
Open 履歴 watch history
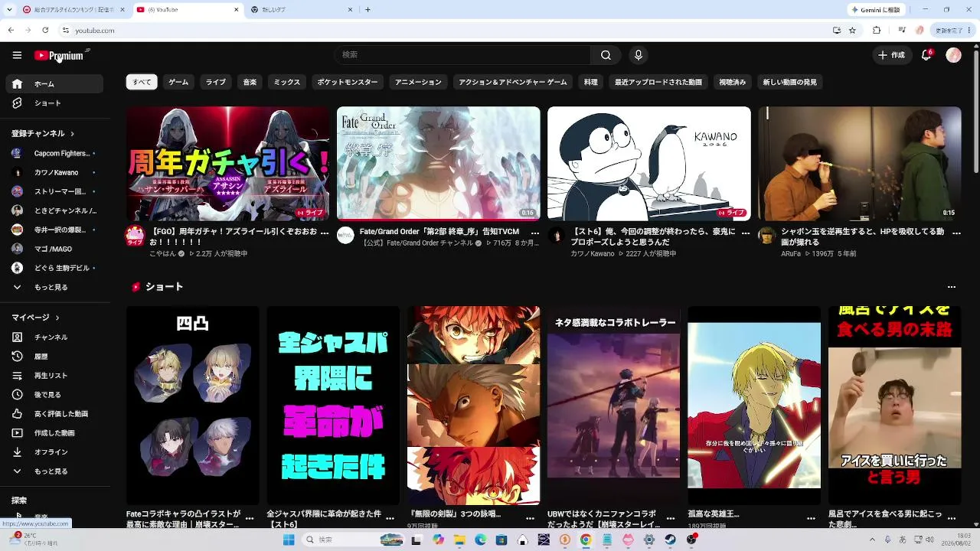[x=54, y=357]
